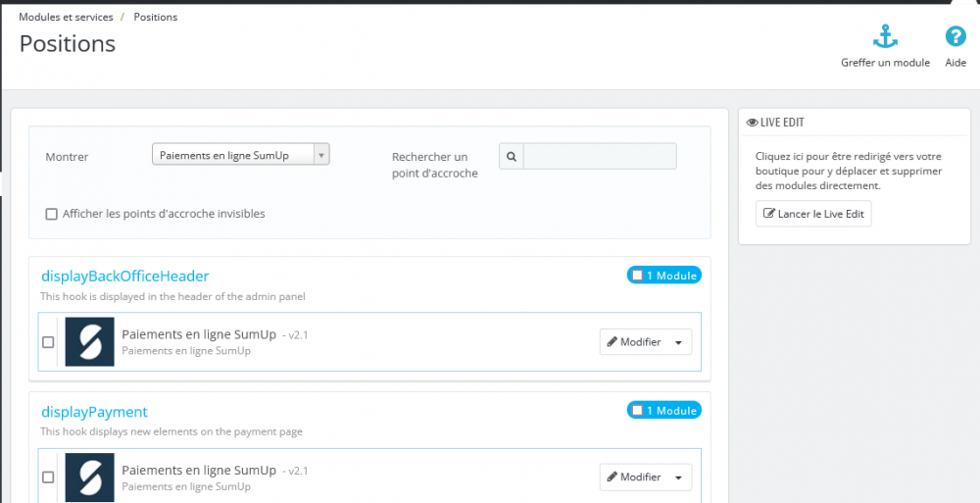Tick the 1 Module checkbox for displayPayment

pyautogui.click(x=637, y=411)
